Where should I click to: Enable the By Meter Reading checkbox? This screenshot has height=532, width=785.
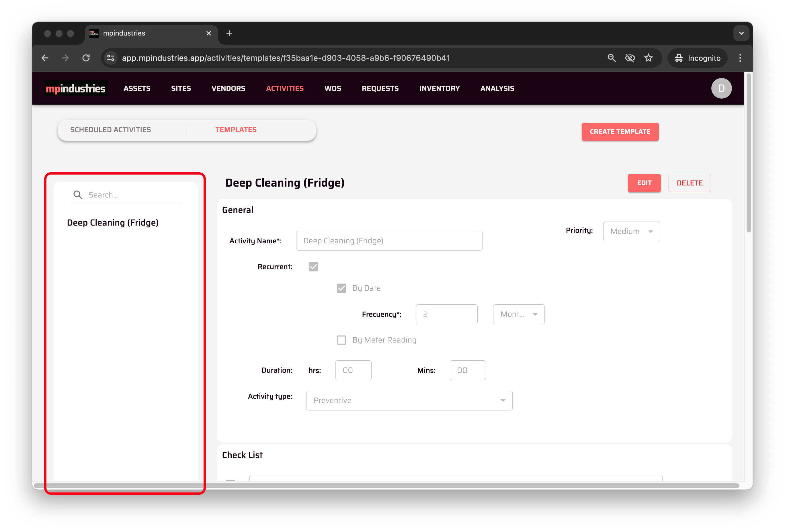(341, 340)
